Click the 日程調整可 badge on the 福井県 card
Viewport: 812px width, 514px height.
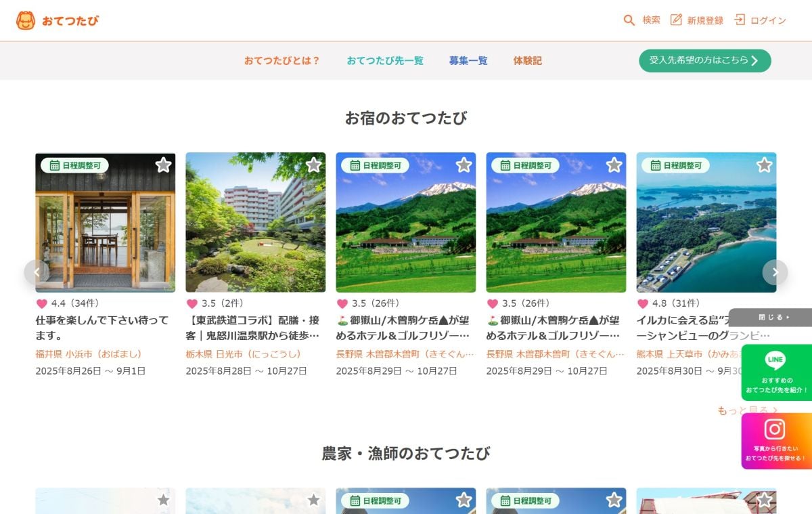pyautogui.click(x=74, y=165)
